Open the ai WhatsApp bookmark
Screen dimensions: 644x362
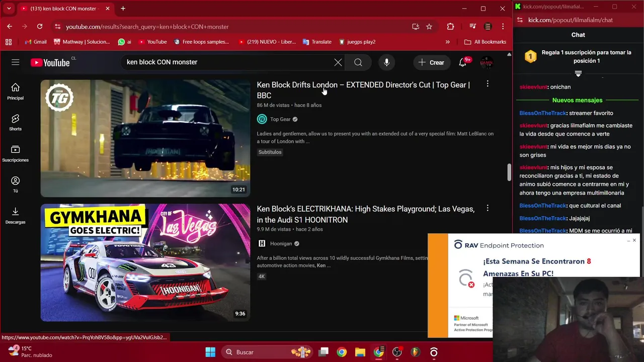click(125, 42)
